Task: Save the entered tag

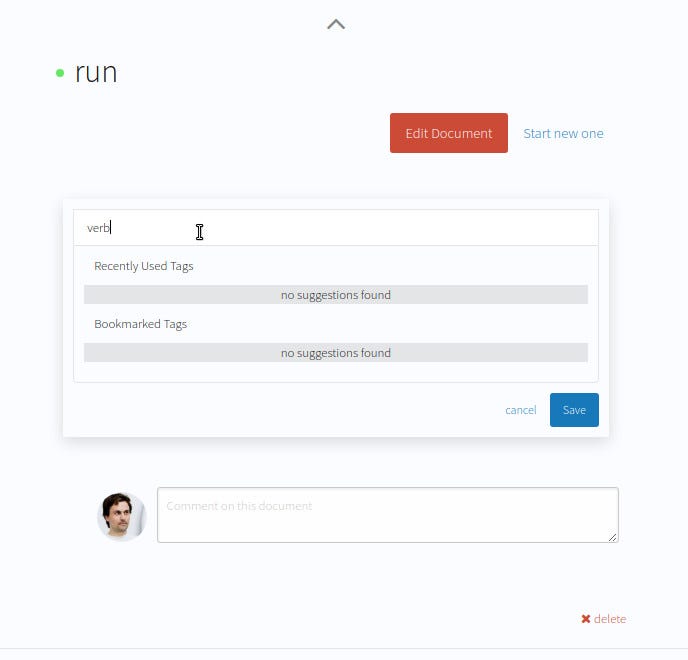Action: tap(574, 410)
